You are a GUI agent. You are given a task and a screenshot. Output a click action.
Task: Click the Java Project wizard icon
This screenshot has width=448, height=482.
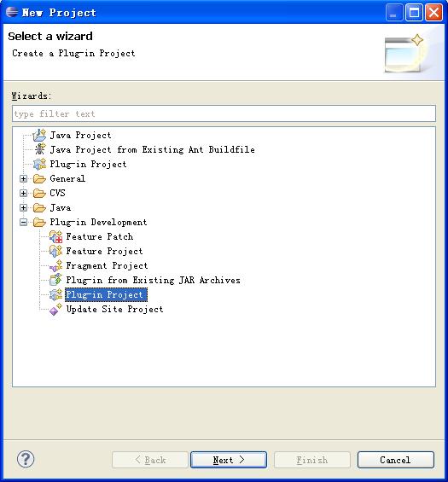click(39, 135)
